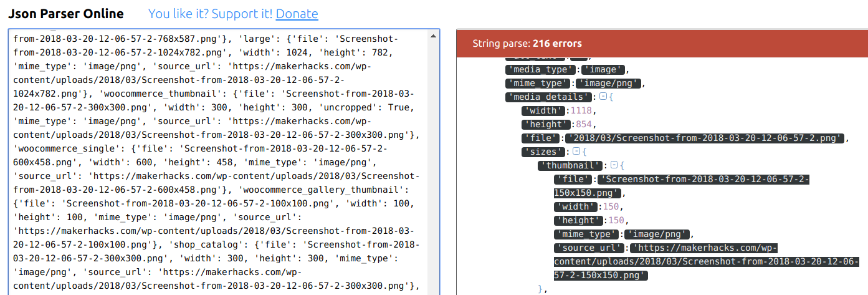Viewport: 868px width, 295px height.
Task: Collapse the 'sizes' object node
Action: [x=576, y=152]
